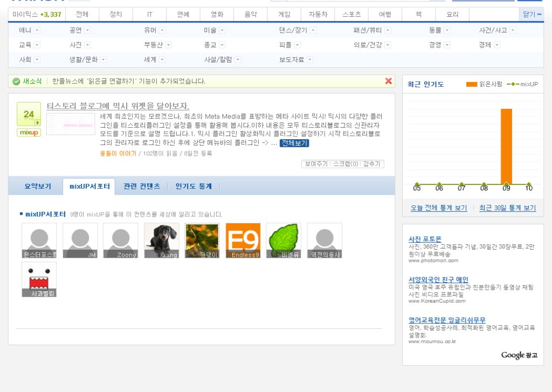Expand the 공연 category dropdown arrow
The width and height of the screenshot is (552, 392).
click(x=88, y=30)
